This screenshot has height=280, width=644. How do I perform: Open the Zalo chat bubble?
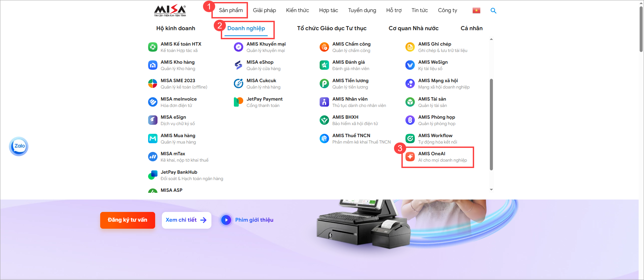[19, 146]
